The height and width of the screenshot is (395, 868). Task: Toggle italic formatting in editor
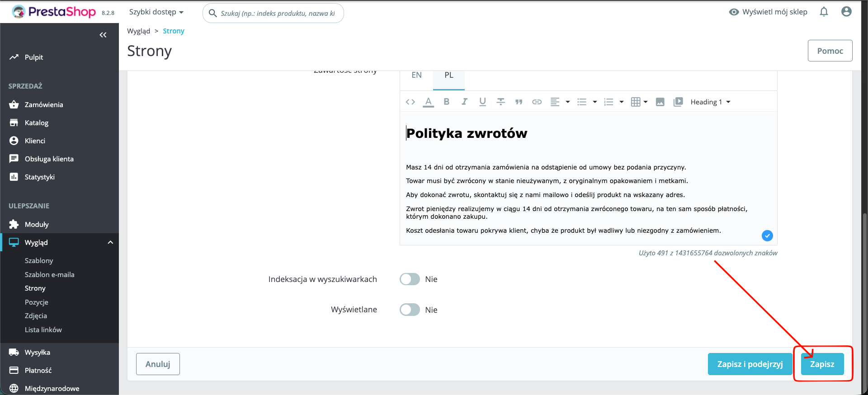click(464, 102)
